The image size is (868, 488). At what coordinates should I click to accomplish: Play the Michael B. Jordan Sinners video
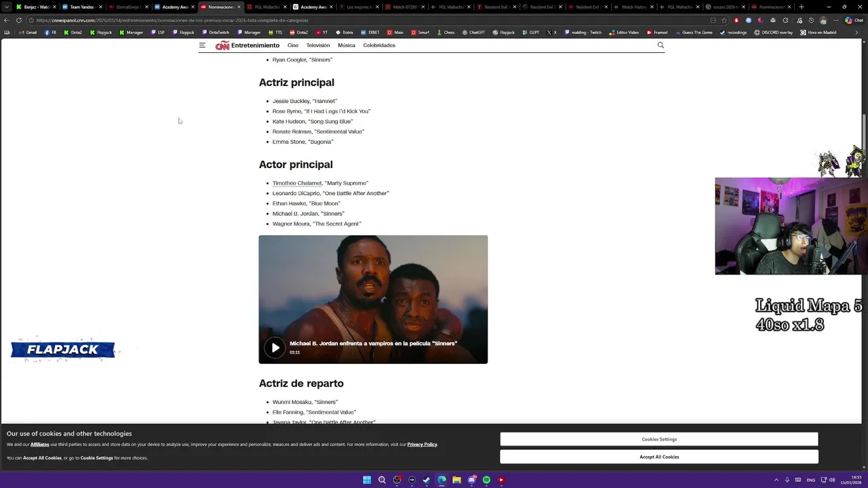[275, 348]
